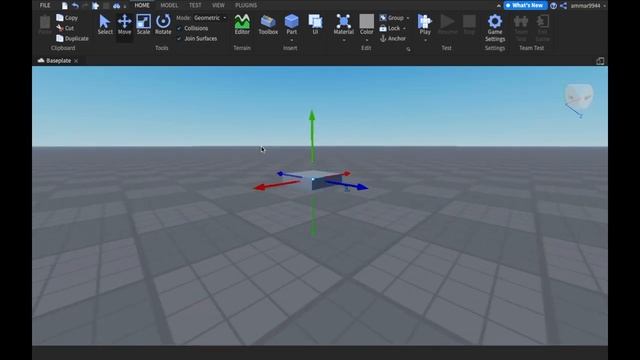This screenshot has width=640, height=360.
Task: Undo the last action
Action: pos(75,6)
